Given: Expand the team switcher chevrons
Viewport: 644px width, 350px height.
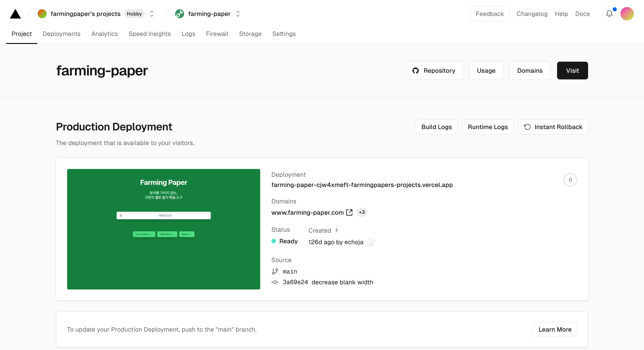Looking at the screenshot, I should tap(152, 14).
